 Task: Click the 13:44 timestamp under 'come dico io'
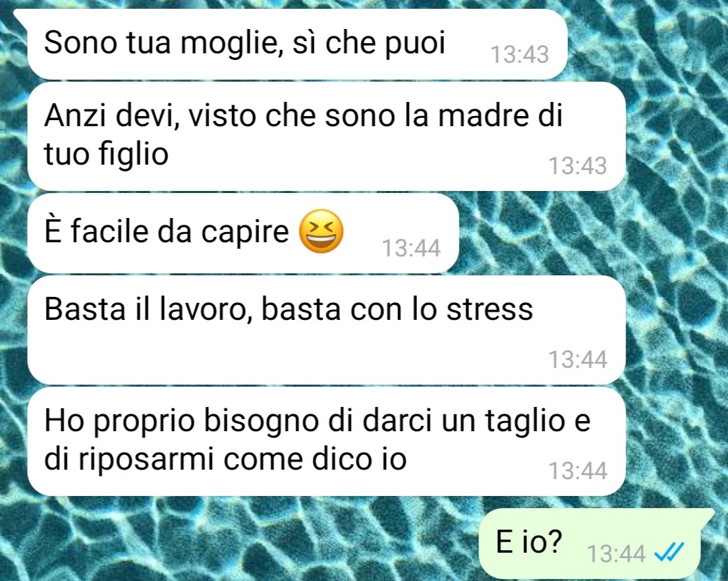[578, 471]
